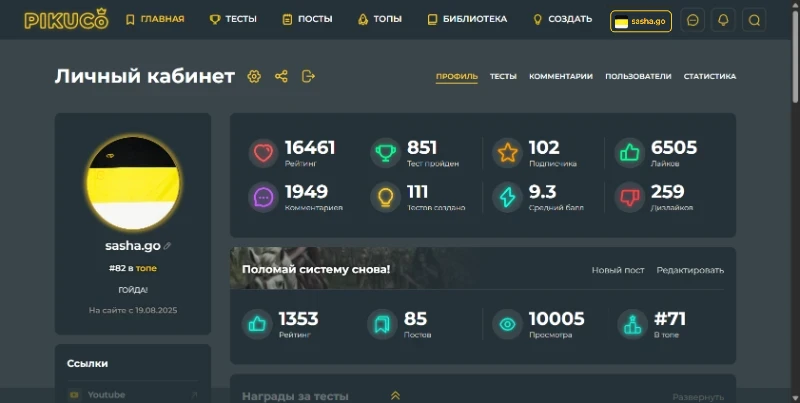800x403 pixels.
Task: Click the heart Рейтинг icon
Action: click(263, 153)
